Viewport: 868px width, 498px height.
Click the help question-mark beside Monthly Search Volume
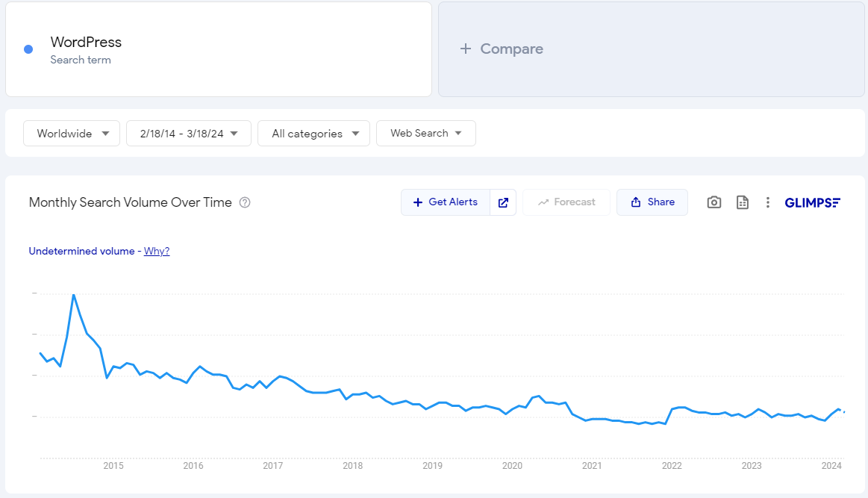[245, 202]
